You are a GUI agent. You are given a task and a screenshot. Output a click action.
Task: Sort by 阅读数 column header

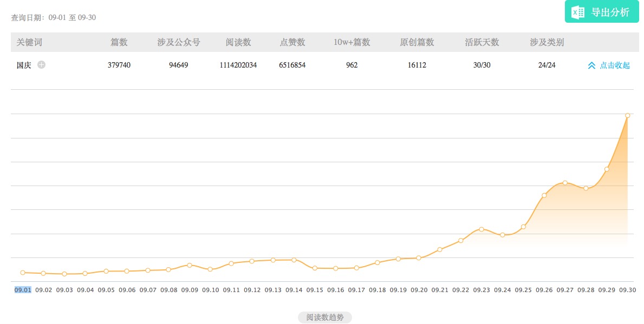coord(238,42)
